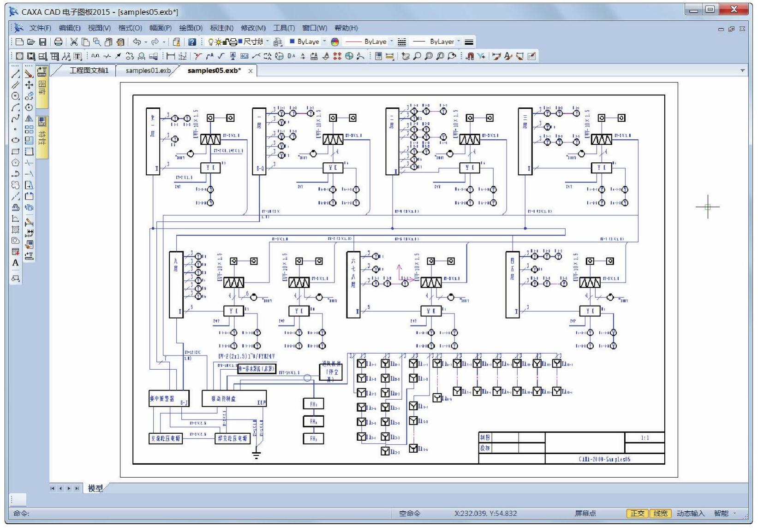
Task: Select the Rectangle drawing tool
Action: point(15,151)
